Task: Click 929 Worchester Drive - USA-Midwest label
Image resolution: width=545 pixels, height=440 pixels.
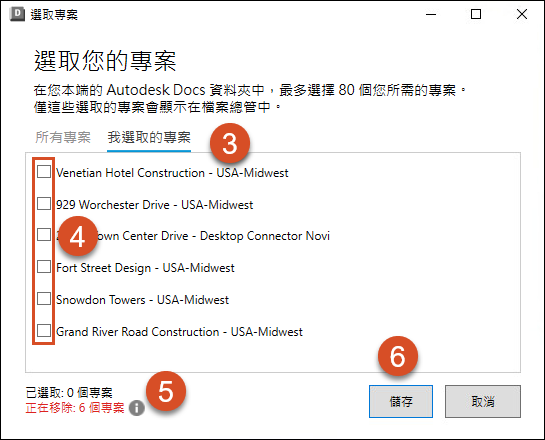Action: point(155,205)
